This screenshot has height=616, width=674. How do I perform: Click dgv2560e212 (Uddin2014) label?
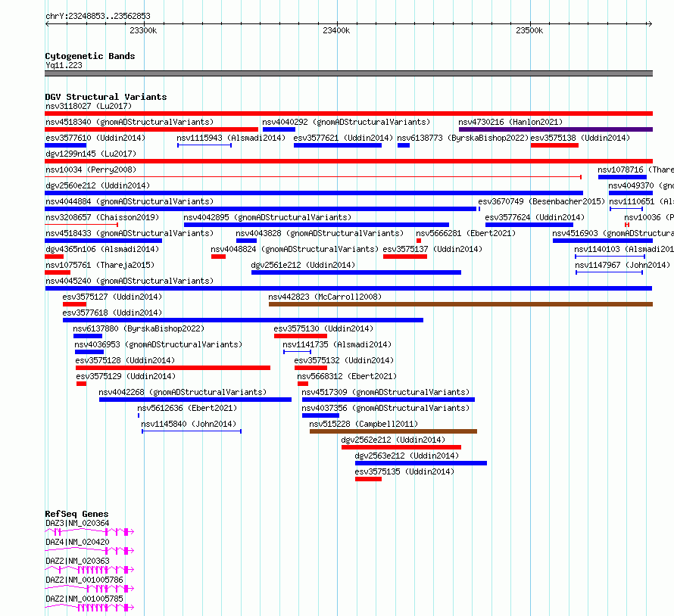(98, 185)
